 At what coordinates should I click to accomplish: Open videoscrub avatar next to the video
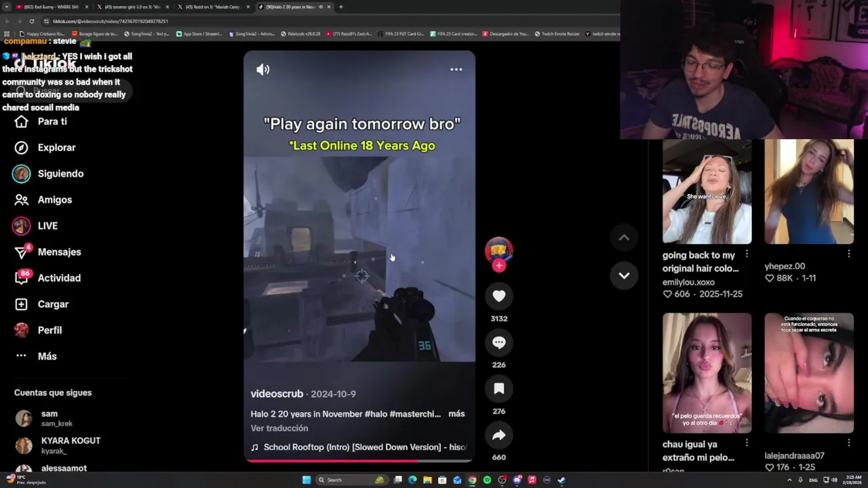click(499, 249)
